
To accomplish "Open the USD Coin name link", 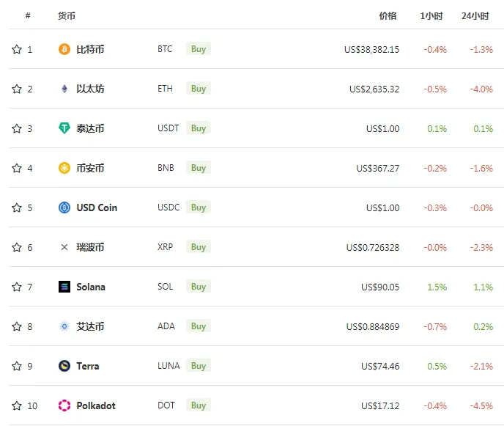I will click(x=97, y=208).
